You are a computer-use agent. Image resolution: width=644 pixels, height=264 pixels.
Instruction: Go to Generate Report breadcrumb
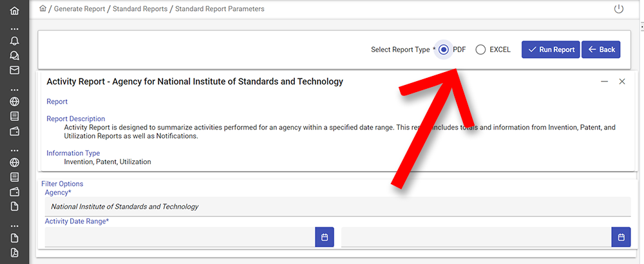(80, 8)
